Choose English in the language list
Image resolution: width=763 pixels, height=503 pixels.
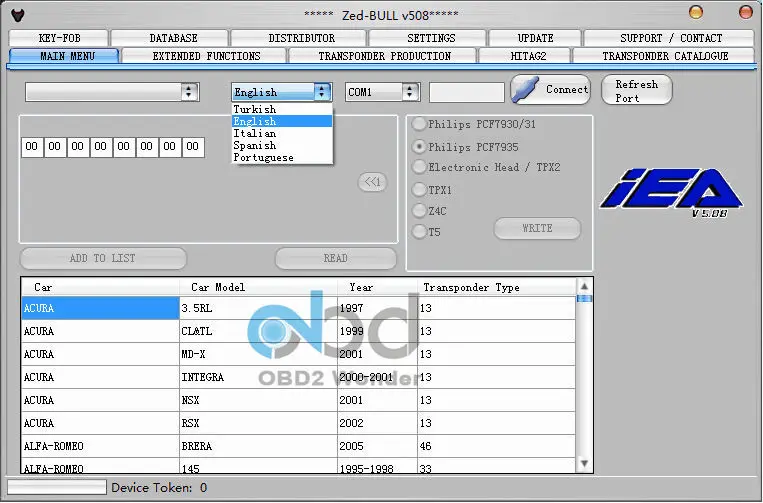[282, 121]
